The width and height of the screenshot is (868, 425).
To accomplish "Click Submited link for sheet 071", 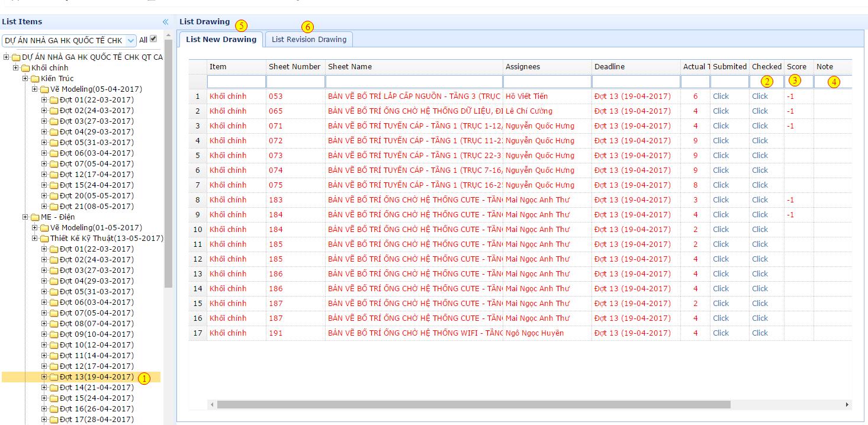I will (x=721, y=126).
